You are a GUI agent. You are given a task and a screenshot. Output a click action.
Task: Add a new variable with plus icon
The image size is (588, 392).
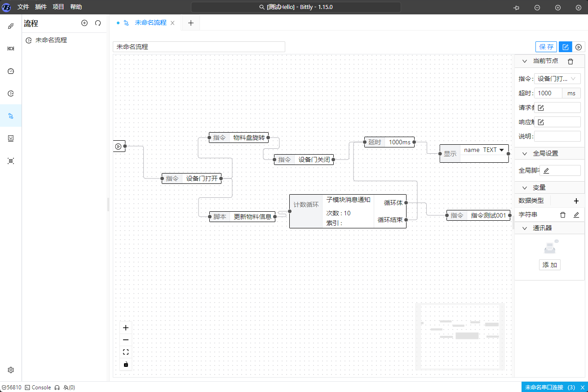(x=576, y=201)
